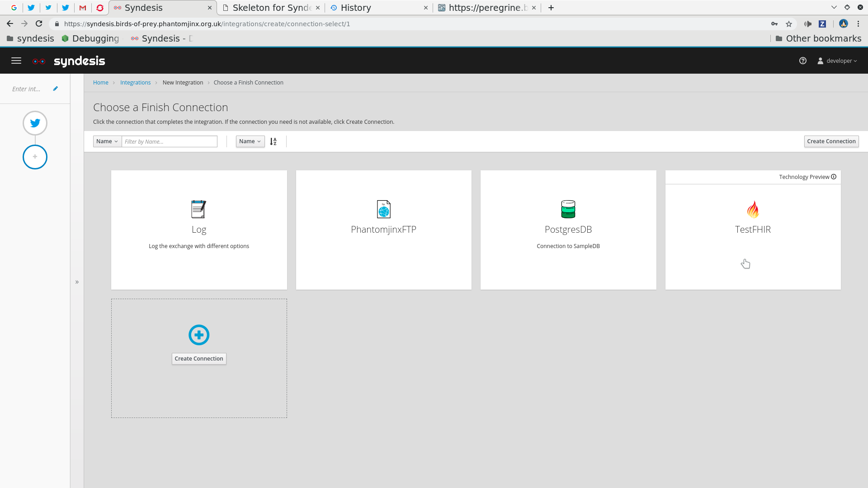Open a new browser tab
This screenshot has height=488, width=868.
pyautogui.click(x=551, y=8)
